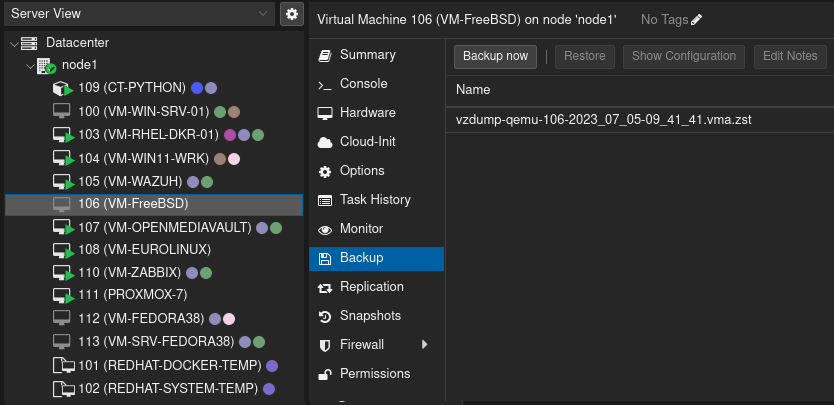
Task: Click the edit tags pencil icon
Action: (x=697, y=19)
